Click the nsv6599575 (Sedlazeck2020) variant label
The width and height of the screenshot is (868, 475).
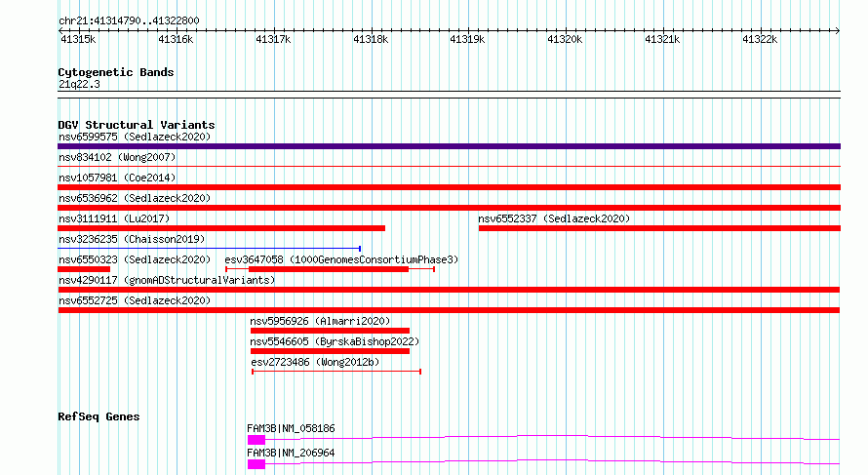(x=135, y=137)
